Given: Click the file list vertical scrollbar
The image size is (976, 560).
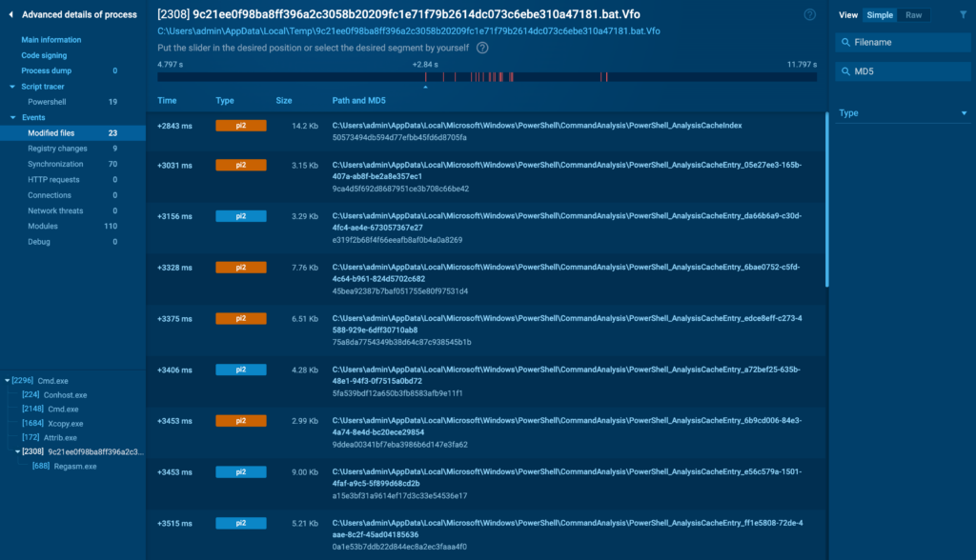Looking at the screenshot, I should pyautogui.click(x=825, y=200).
